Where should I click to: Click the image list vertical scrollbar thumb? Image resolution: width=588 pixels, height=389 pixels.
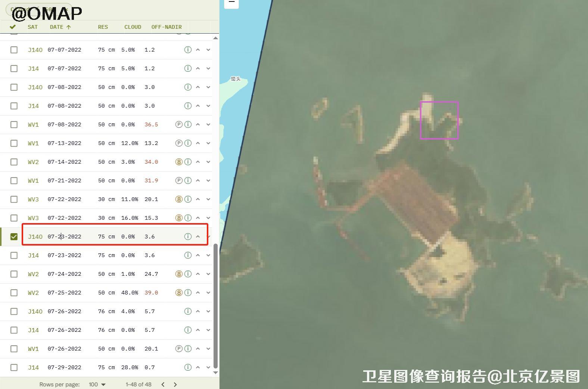tap(215, 306)
